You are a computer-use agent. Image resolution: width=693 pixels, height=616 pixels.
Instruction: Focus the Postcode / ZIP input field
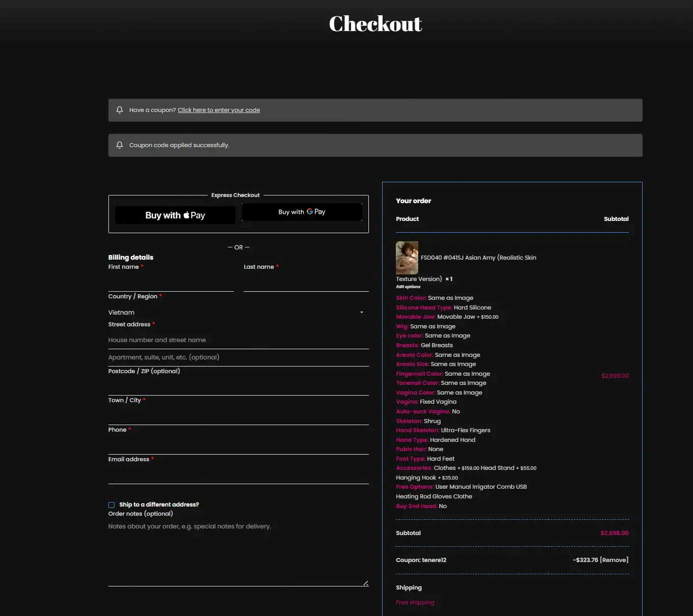pos(239,386)
